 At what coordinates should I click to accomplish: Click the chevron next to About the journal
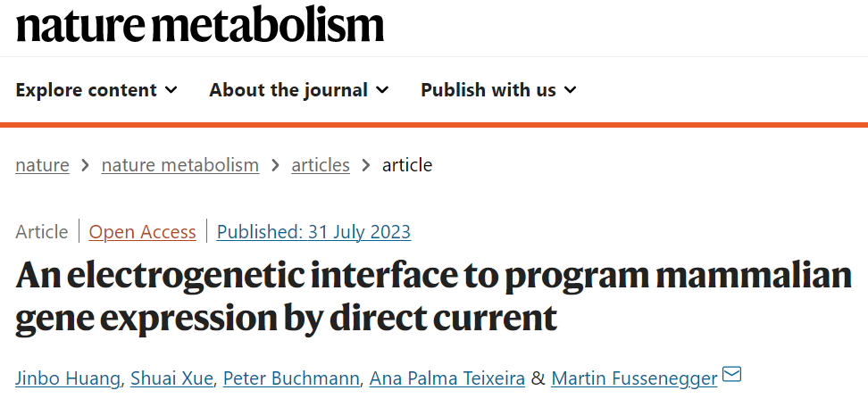pos(382,90)
